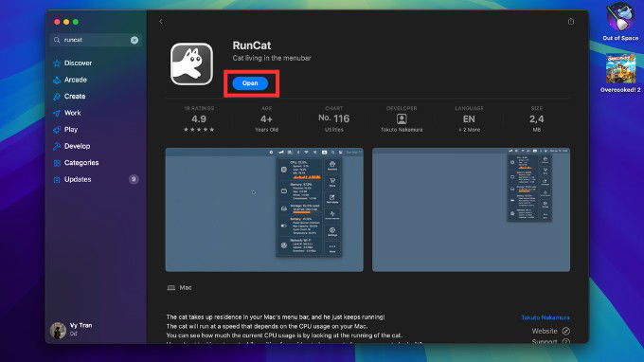Click the Mac laptop icon

click(x=171, y=288)
